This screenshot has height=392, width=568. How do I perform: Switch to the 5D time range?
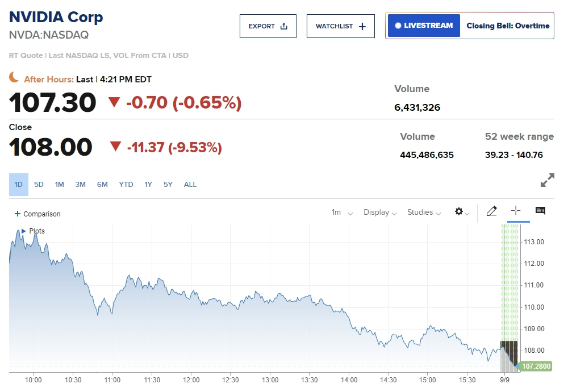tap(39, 185)
